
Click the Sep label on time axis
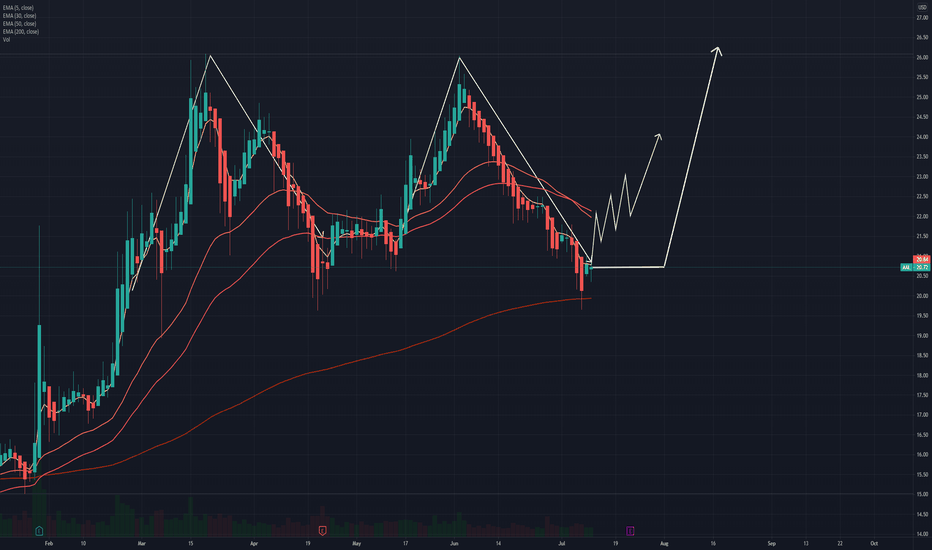(772, 543)
